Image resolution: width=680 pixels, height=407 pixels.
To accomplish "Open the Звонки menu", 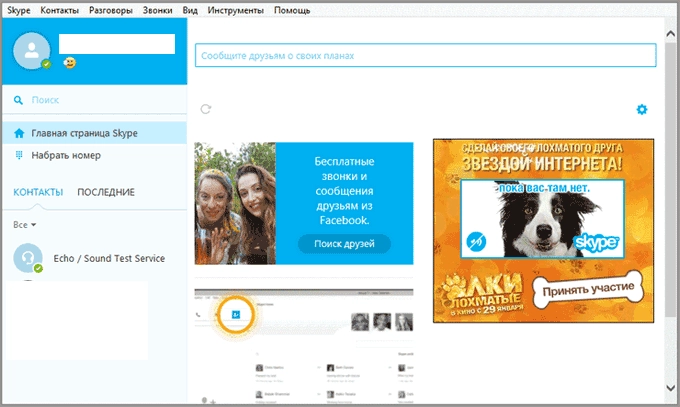I will click(x=157, y=10).
